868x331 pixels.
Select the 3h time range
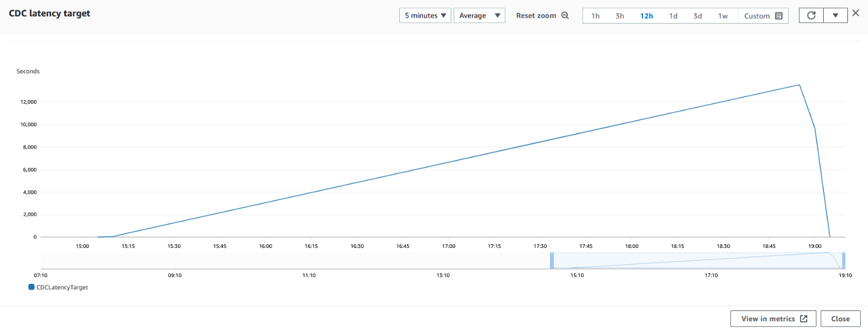(x=619, y=16)
